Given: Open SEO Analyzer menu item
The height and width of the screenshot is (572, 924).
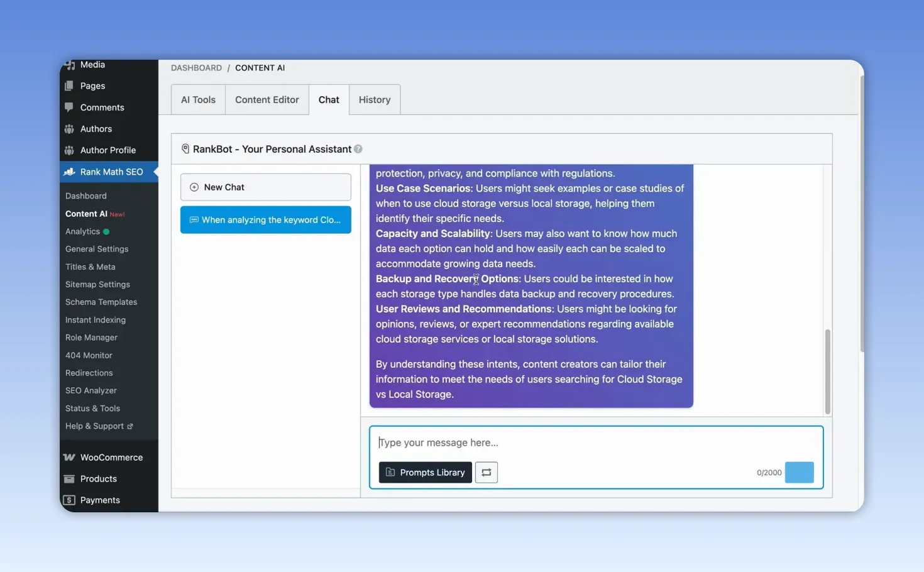Looking at the screenshot, I should click(91, 390).
